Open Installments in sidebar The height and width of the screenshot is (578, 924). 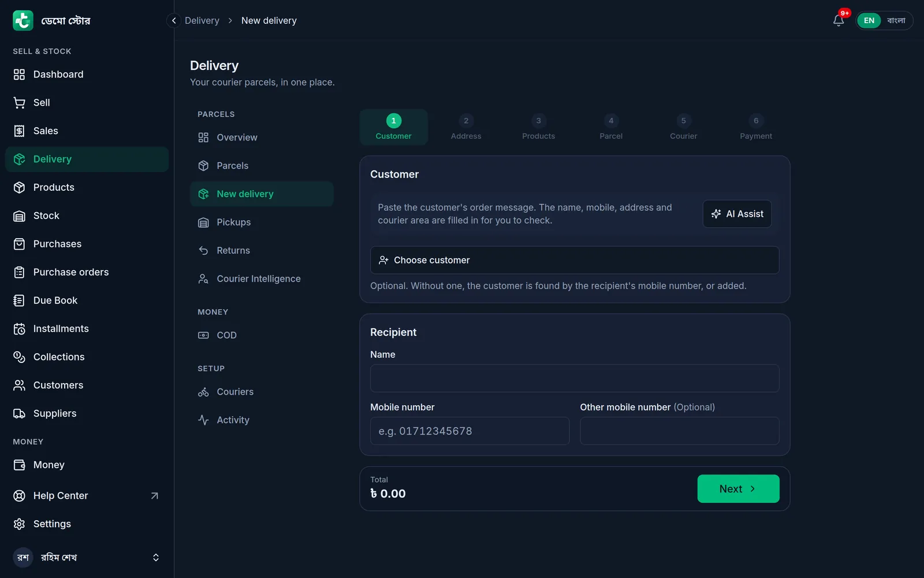tap(87, 329)
